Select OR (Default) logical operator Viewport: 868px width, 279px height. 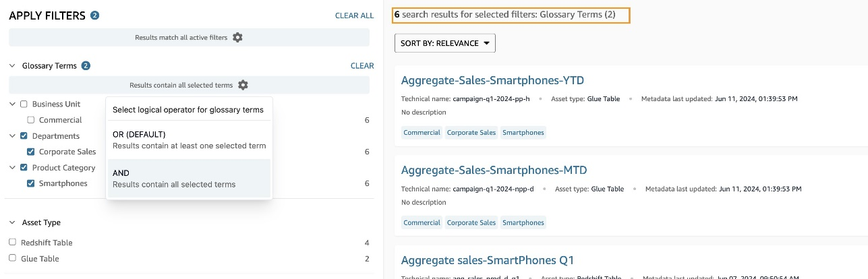(189, 139)
